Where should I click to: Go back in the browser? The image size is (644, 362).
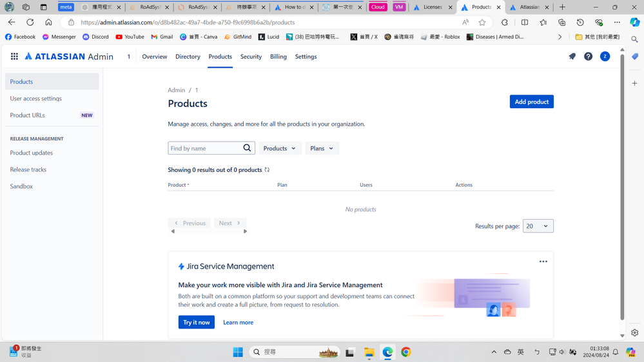tap(12, 22)
